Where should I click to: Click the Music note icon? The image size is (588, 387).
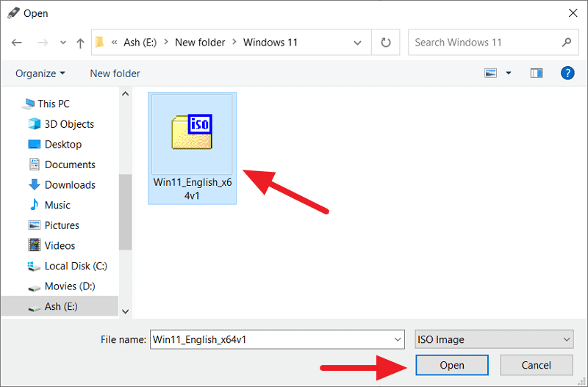[35, 205]
